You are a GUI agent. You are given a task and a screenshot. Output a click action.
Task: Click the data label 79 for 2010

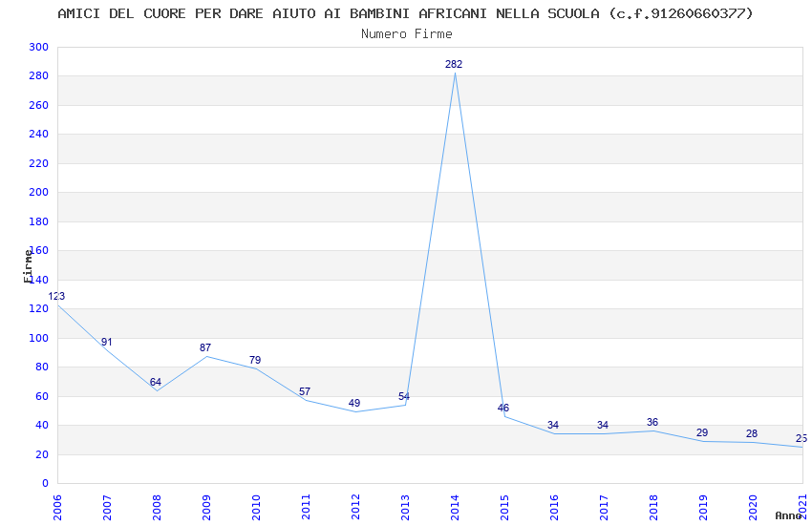[255, 360]
